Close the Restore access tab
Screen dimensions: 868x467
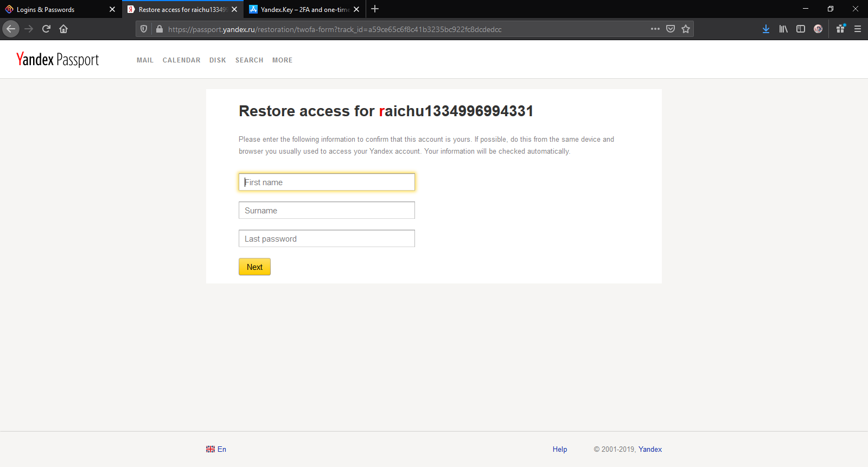click(x=234, y=9)
